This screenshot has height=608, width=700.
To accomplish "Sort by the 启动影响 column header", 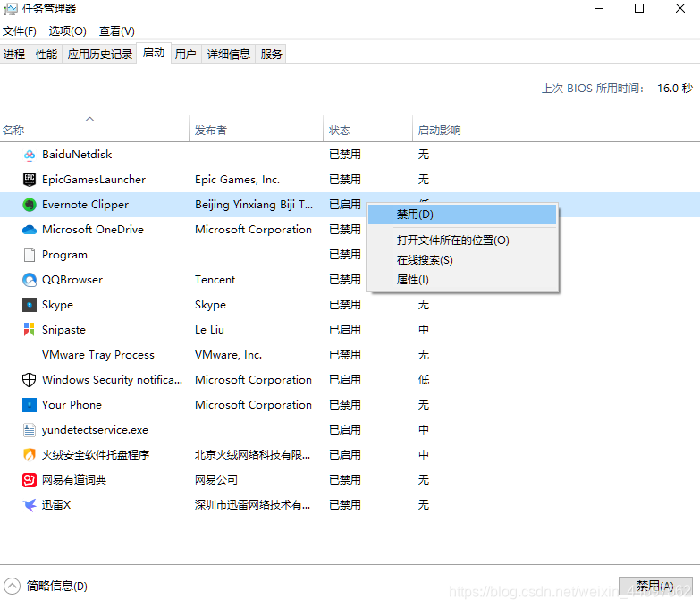I will tap(457, 129).
